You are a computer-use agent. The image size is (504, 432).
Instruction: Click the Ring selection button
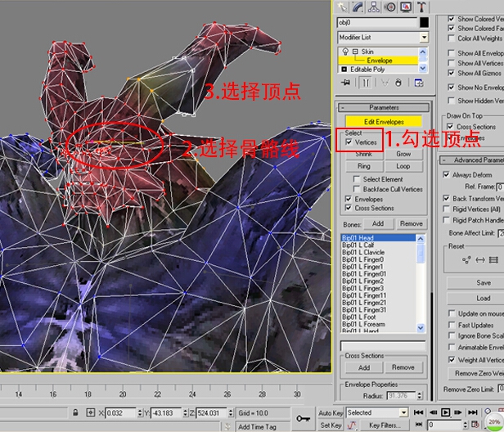(x=364, y=166)
